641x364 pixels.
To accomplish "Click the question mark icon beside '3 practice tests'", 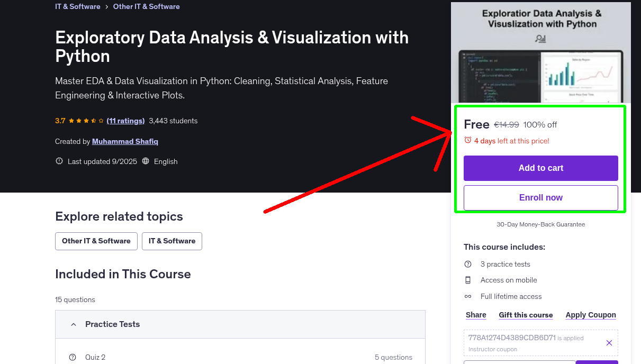I will pos(468,264).
